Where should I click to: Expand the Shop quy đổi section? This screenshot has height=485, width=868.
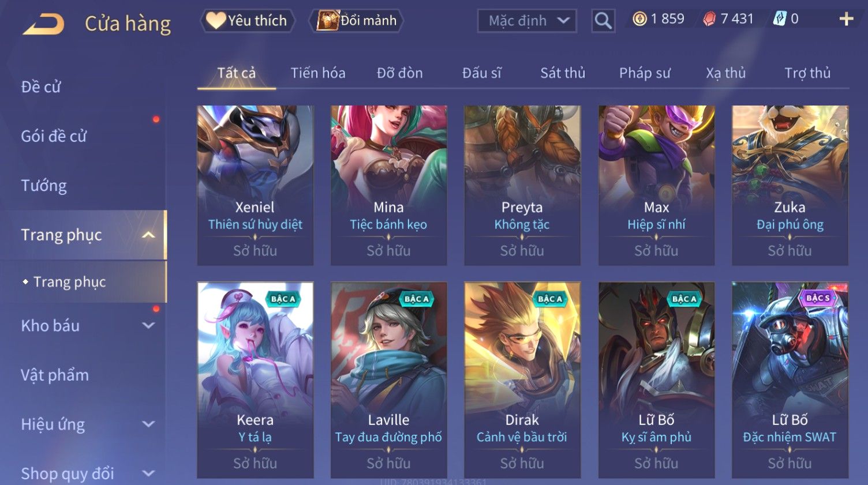click(x=148, y=473)
